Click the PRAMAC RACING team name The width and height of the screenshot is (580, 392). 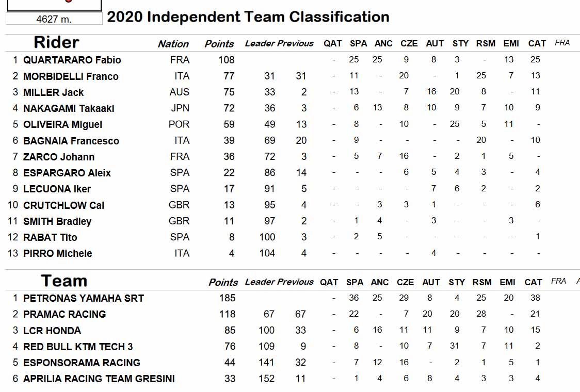point(65,314)
